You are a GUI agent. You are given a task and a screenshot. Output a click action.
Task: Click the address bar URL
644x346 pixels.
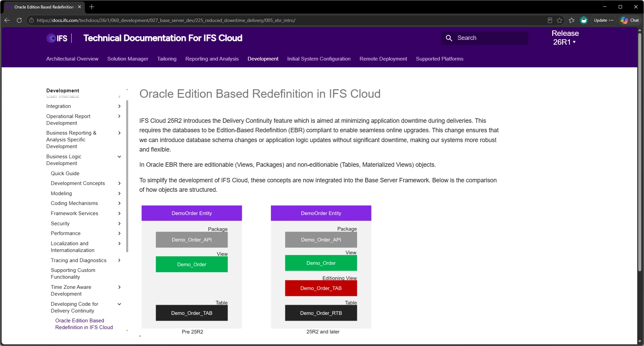click(166, 20)
